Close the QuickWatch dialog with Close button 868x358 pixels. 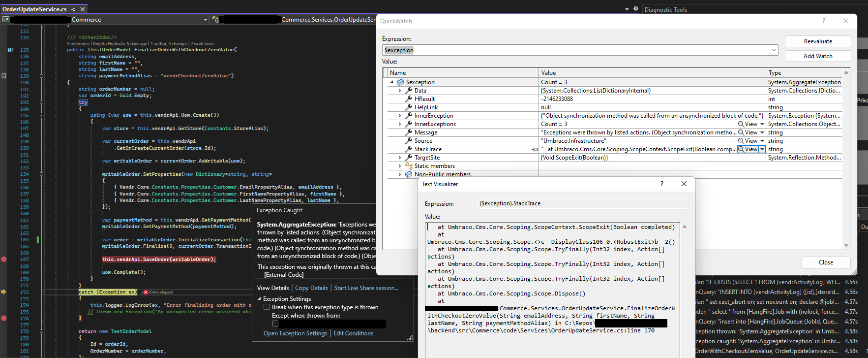coord(826,262)
